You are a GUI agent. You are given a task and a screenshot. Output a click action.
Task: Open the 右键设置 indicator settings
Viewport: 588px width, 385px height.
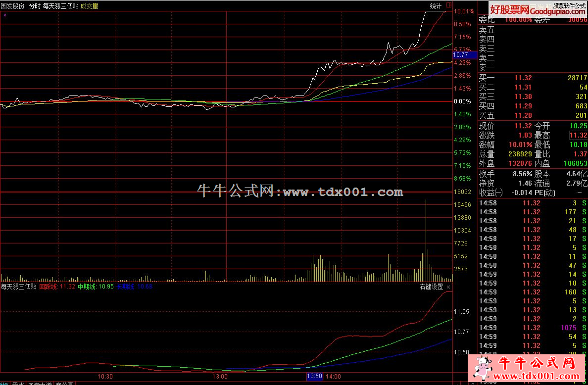pos(431,287)
